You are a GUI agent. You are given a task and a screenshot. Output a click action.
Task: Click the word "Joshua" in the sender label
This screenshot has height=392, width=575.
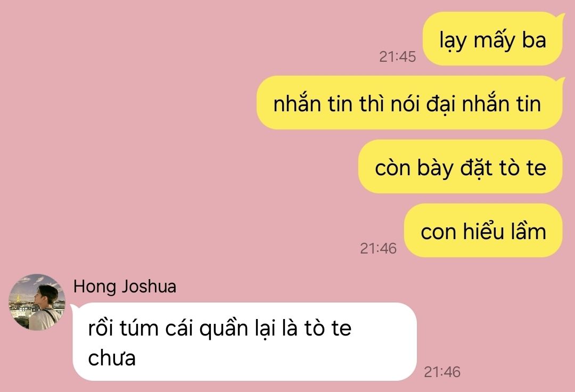[x=149, y=287]
